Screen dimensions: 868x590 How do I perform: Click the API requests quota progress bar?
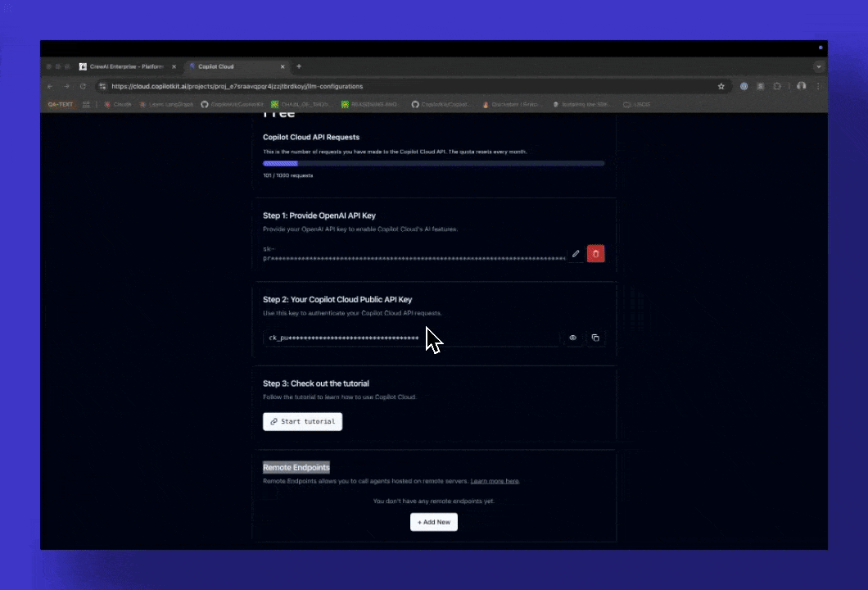[x=433, y=164]
